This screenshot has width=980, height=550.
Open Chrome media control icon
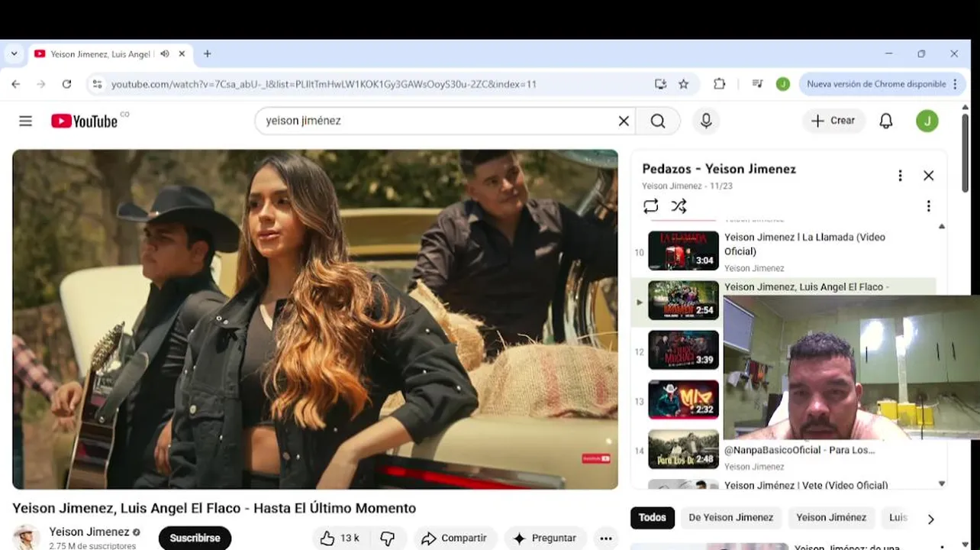tap(757, 84)
